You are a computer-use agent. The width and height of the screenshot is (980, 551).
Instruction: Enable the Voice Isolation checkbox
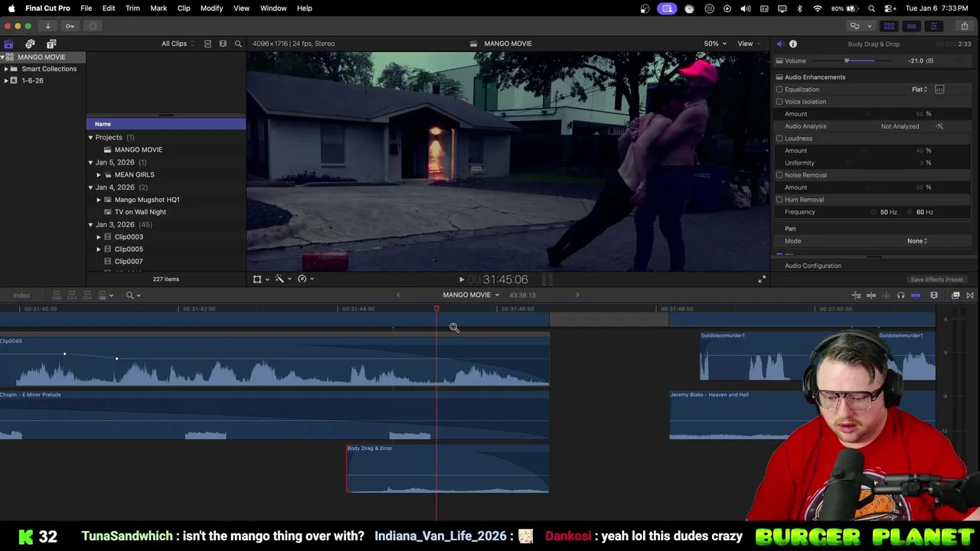(779, 102)
